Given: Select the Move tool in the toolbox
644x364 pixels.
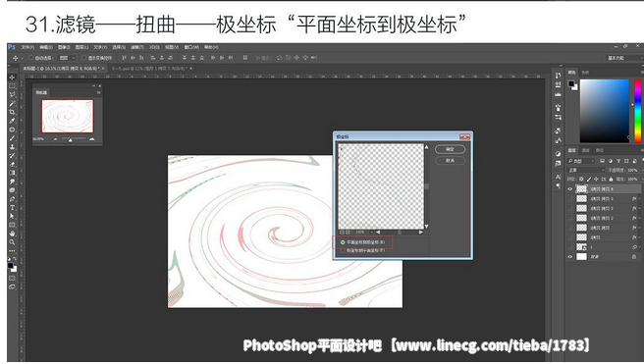Looking at the screenshot, I should pos(12,78).
